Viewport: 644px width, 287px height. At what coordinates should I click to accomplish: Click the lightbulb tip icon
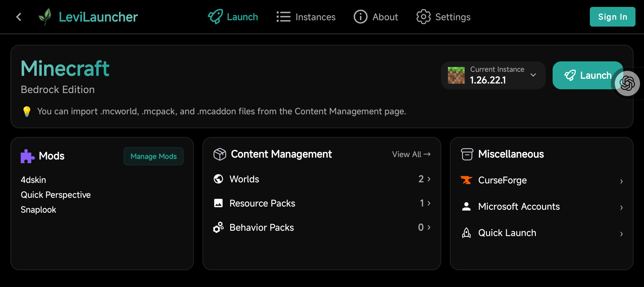[27, 111]
